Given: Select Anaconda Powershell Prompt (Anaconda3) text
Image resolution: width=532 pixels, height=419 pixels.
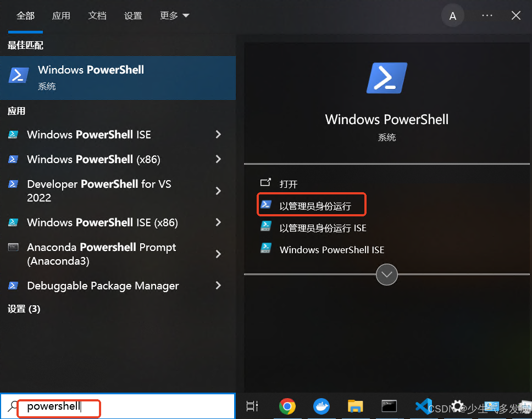Looking at the screenshot, I should point(102,254).
